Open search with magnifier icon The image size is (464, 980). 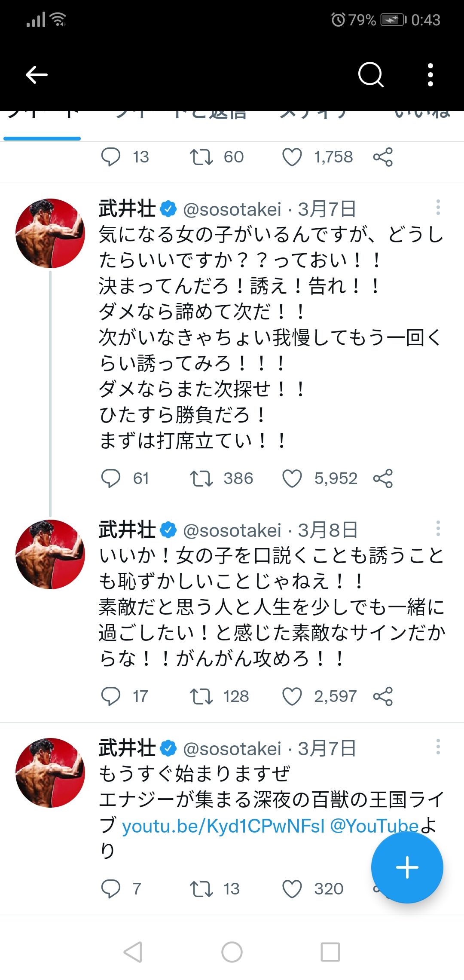click(x=371, y=75)
